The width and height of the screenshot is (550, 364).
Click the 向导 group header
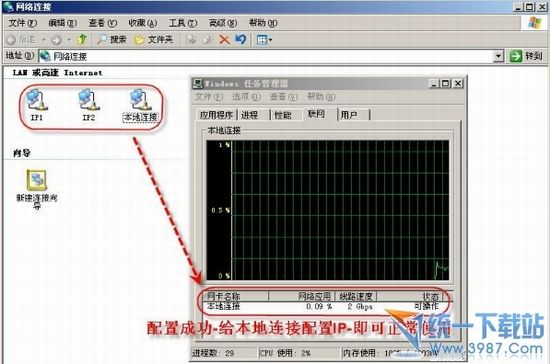(x=22, y=153)
